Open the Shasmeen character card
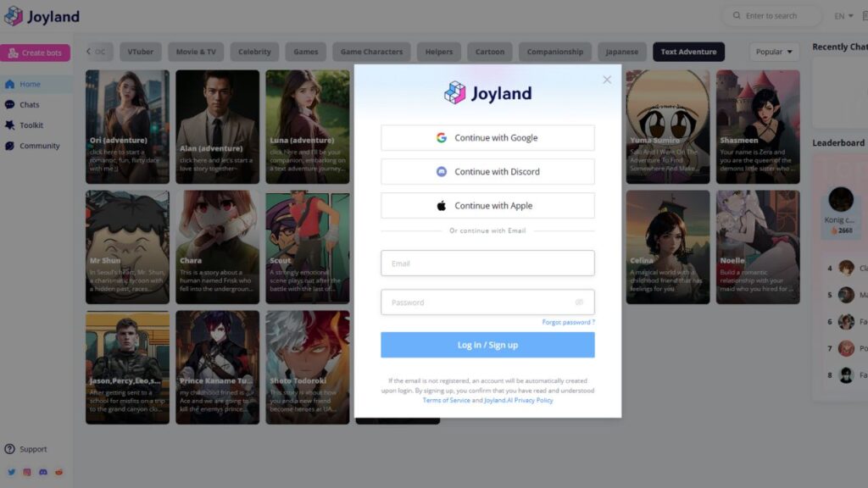Image resolution: width=868 pixels, height=488 pixels. pyautogui.click(x=758, y=127)
